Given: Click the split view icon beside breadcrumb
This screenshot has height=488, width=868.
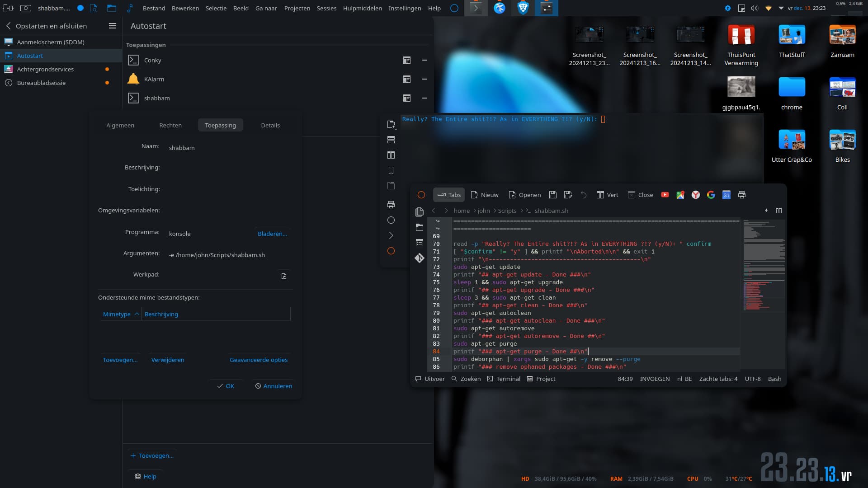Looking at the screenshot, I should 778,211.
